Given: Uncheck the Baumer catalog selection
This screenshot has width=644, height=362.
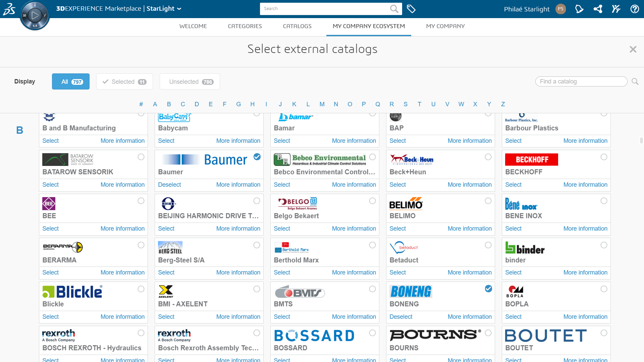Looking at the screenshot, I should [x=257, y=157].
